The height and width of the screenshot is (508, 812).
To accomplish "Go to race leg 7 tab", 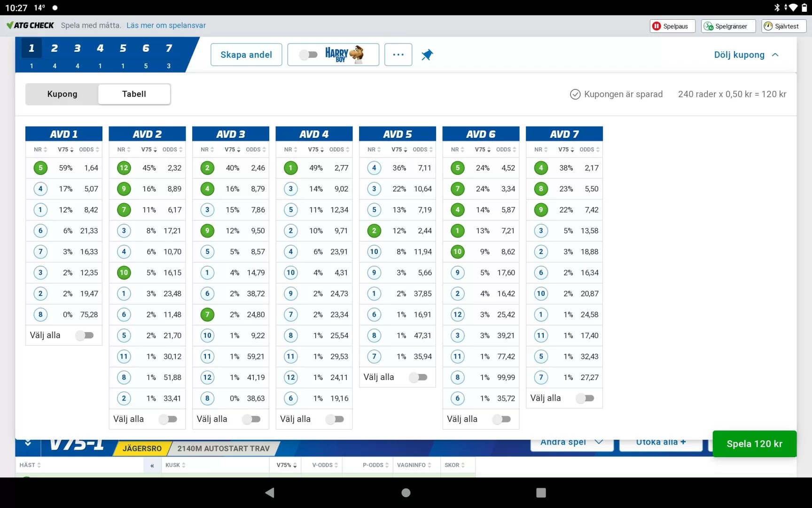I will (169, 55).
